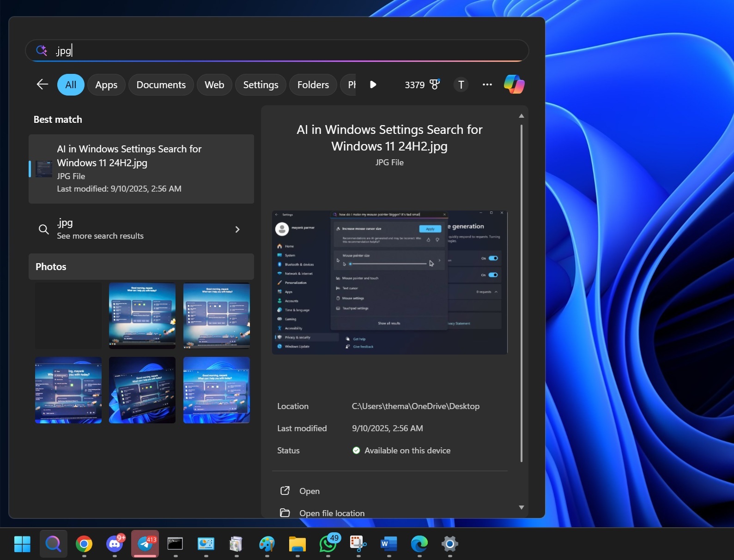This screenshot has height=560, width=734.
Task: Go back with the left arrow
Action: [x=42, y=84]
